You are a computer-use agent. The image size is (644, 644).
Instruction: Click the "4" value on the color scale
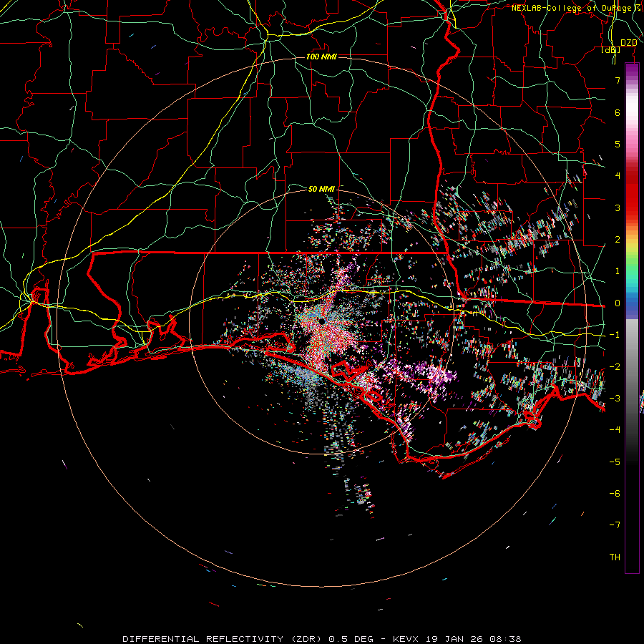(x=618, y=176)
